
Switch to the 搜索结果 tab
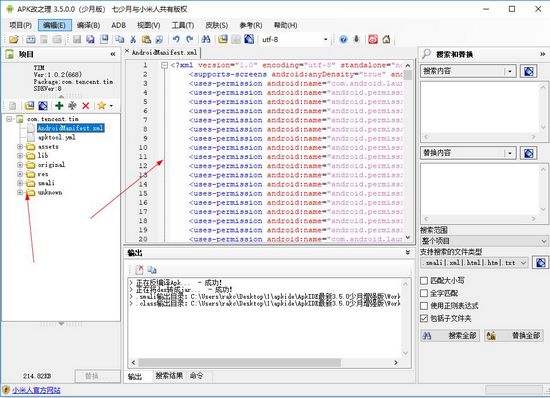click(169, 376)
